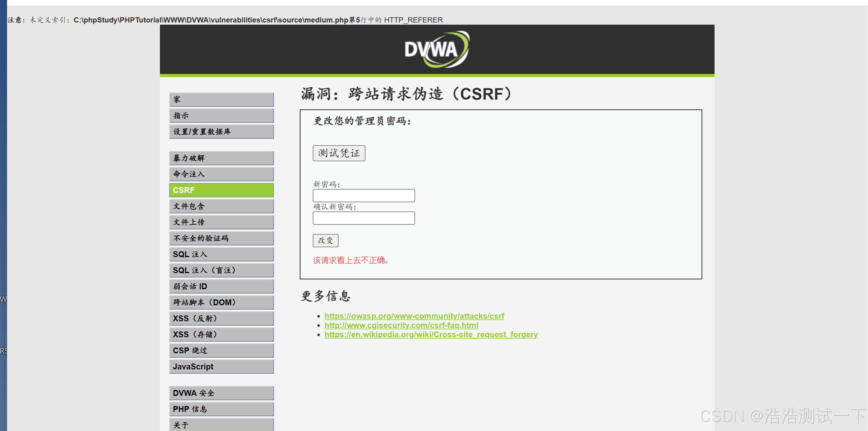Go to 设置/重置数据库 setup page
Viewport: 868px width, 431px height.
click(x=221, y=132)
